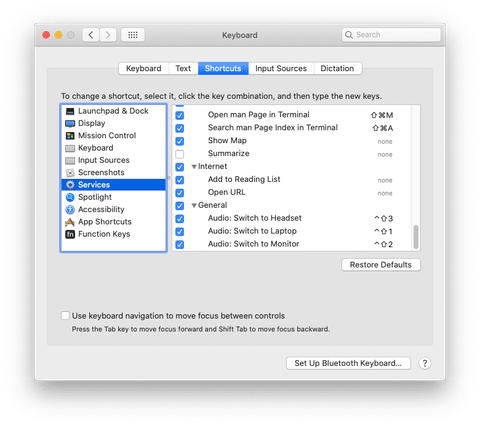Uncheck Show Map service
Screen dimensions: 480x426
(x=180, y=141)
